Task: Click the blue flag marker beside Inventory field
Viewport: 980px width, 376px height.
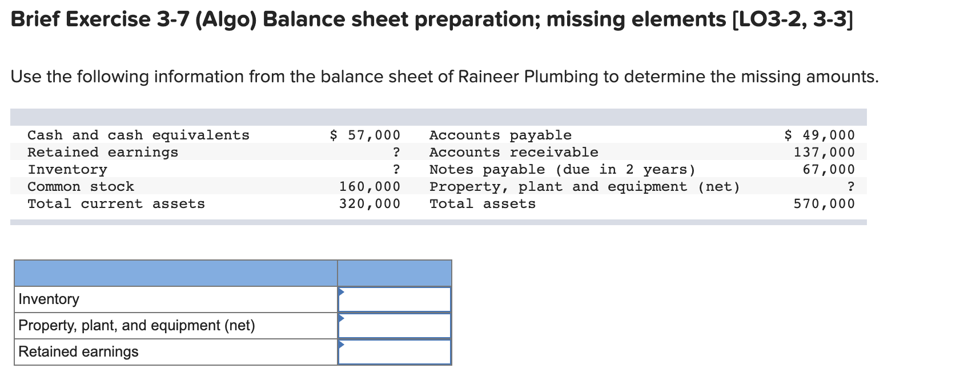Action: [x=342, y=291]
